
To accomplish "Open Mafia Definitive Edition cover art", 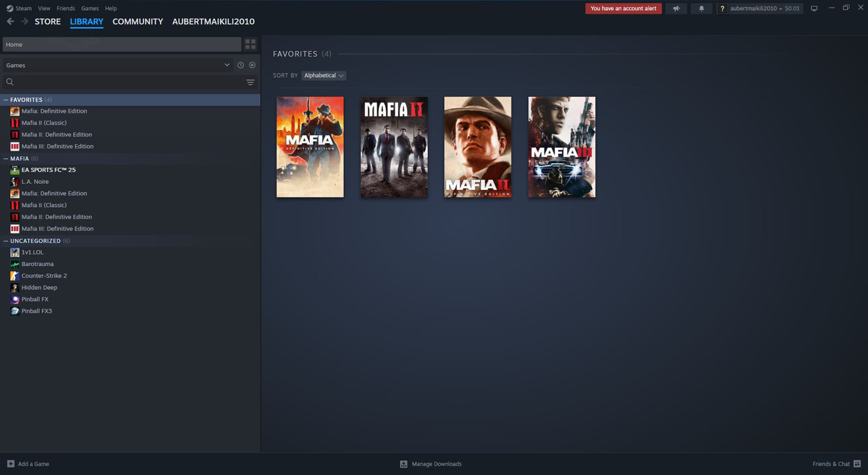I will (x=310, y=147).
